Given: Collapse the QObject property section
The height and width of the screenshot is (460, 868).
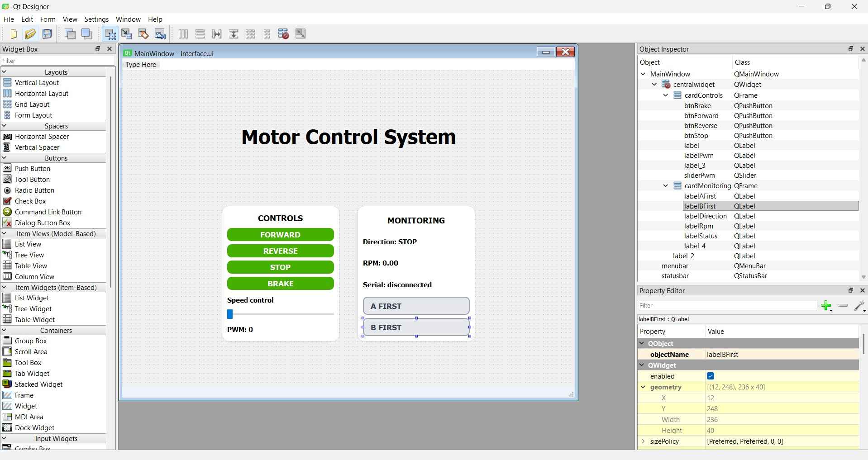Looking at the screenshot, I should pos(642,344).
